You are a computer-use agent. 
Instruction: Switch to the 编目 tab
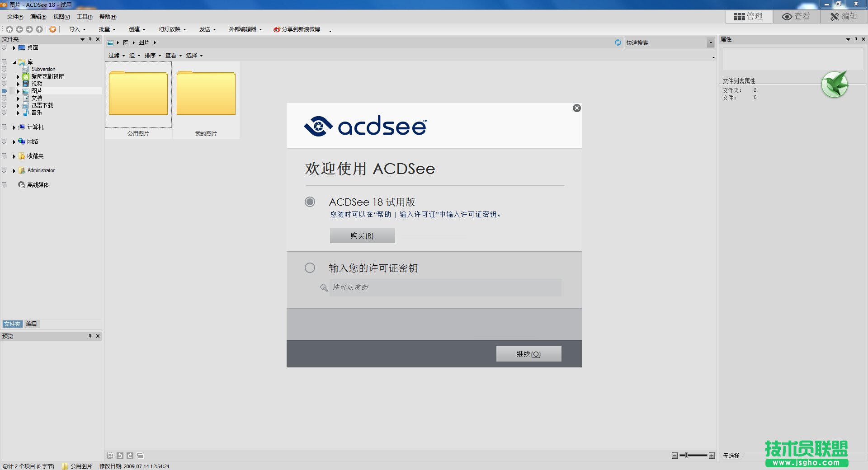pos(32,324)
